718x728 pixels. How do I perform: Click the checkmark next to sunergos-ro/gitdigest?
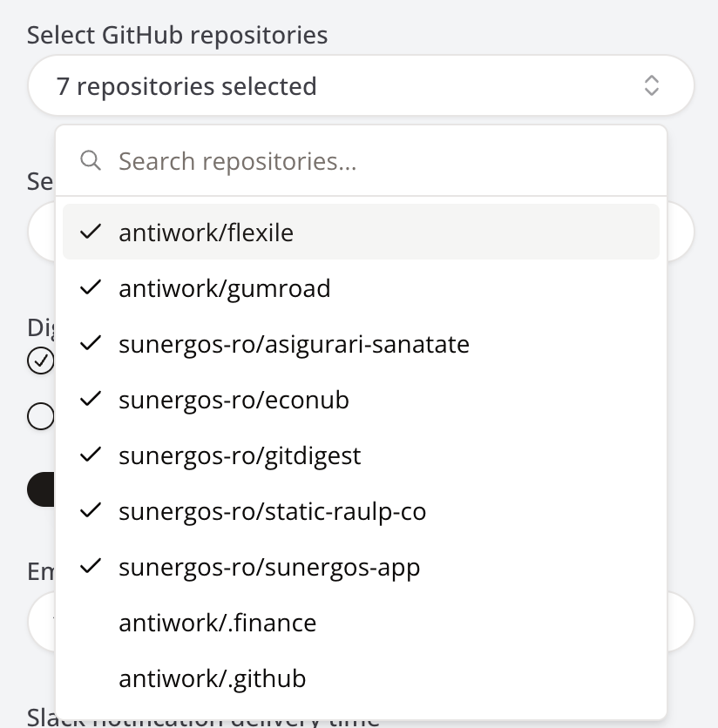(x=91, y=455)
